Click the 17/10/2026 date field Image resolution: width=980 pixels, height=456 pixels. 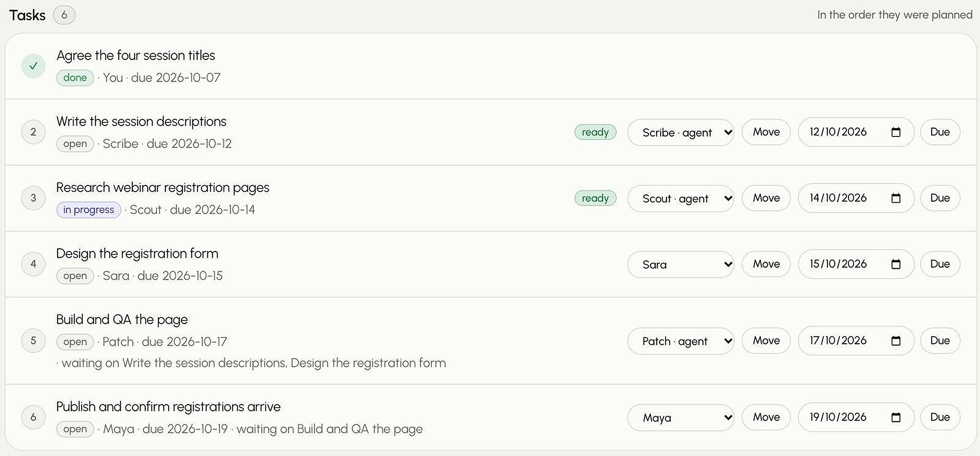pyautogui.click(x=856, y=340)
